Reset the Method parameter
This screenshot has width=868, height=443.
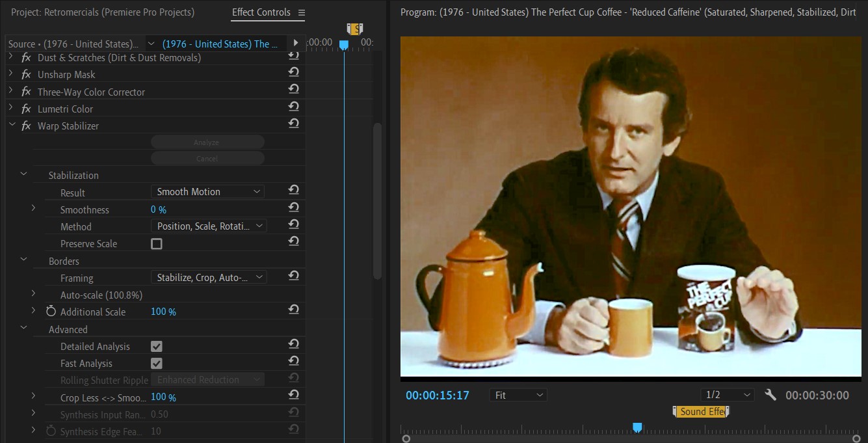point(294,224)
